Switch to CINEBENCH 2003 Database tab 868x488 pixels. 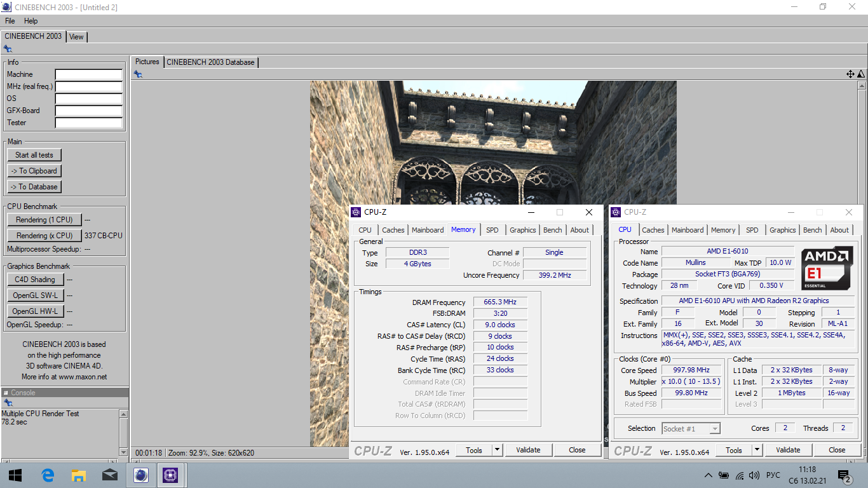pyautogui.click(x=211, y=62)
